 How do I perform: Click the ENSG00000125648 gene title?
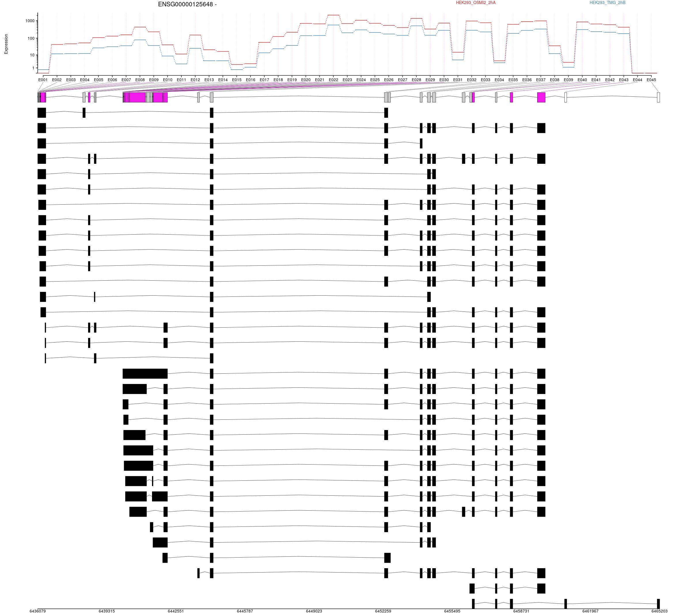(x=187, y=4)
